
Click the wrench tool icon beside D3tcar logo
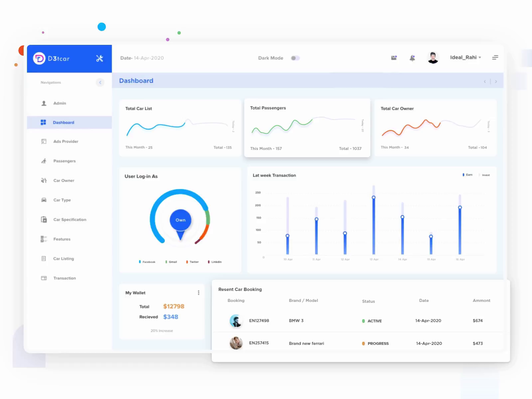pos(99,59)
